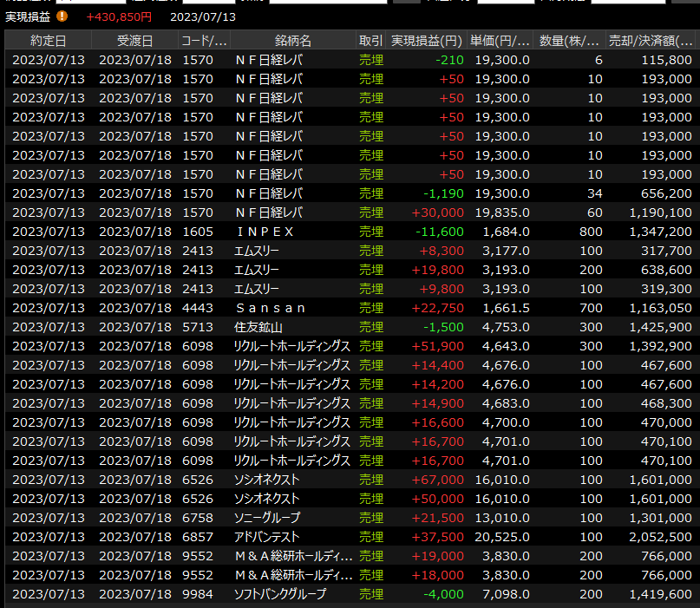This screenshot has width=700, height=608.
Task: Click the orange info icon beside 実現損益
Action: click(x=62, y=16)
